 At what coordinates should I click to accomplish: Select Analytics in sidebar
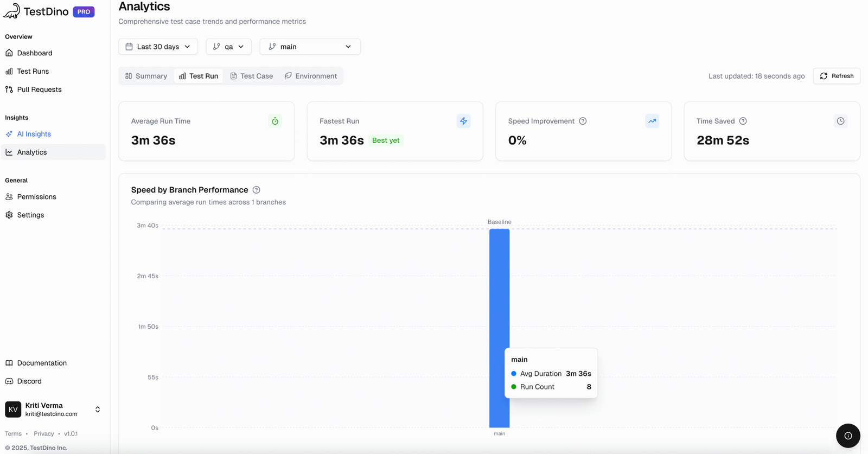click(x=53, y=152)
